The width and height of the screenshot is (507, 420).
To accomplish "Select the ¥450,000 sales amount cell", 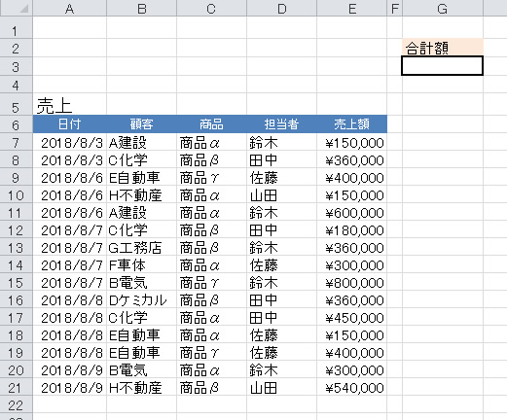I will [352, 318].
